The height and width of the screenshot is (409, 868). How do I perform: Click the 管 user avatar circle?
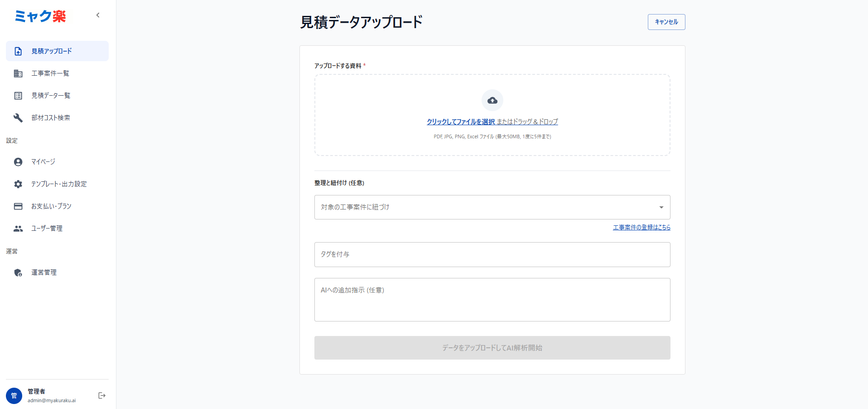14,395
